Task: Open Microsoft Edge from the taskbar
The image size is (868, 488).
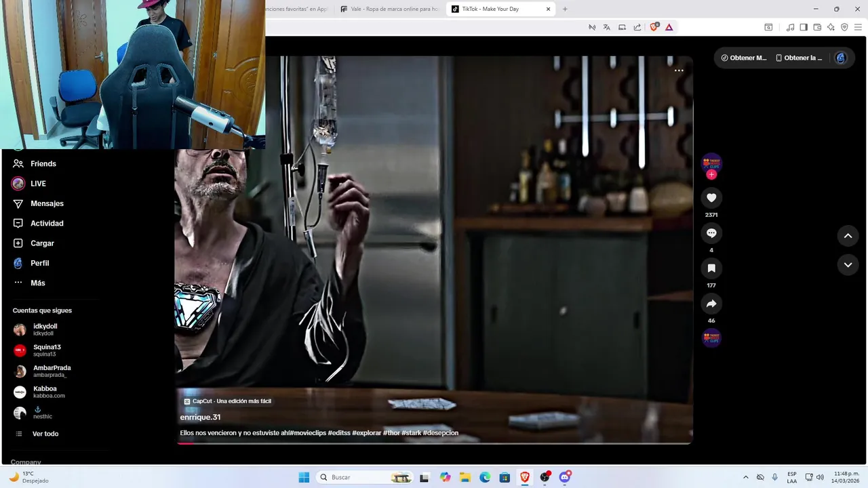Action: [x=485, y=477]
